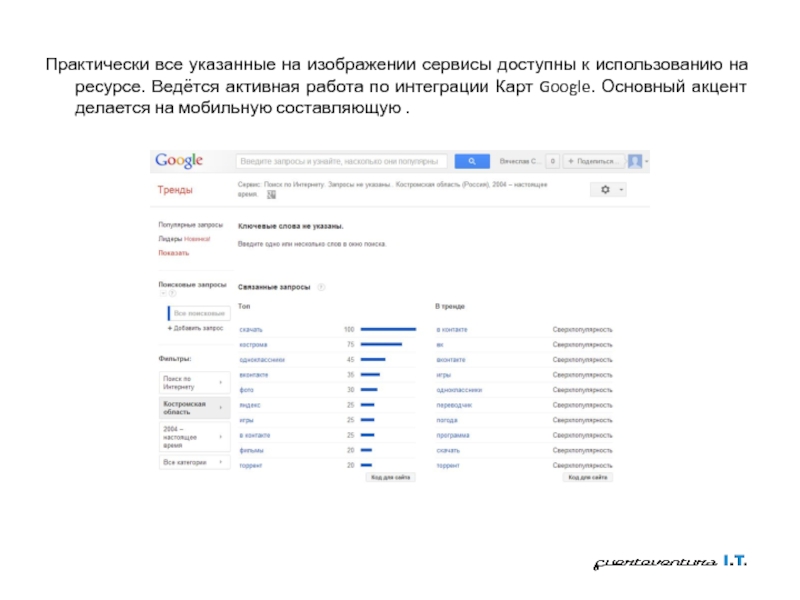The image size is (800, 600).
Task: Click the Google logo
Action: coord(179,161)
